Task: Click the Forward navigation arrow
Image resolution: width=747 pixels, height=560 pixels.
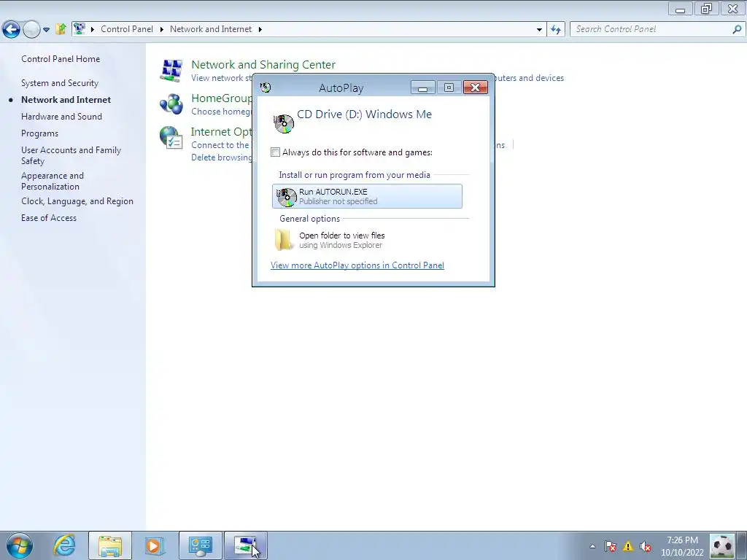Action: click(x=31, y=29)
